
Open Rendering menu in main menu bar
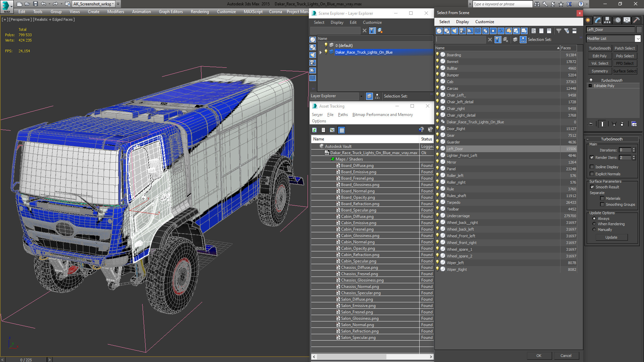tap(200, 12)
